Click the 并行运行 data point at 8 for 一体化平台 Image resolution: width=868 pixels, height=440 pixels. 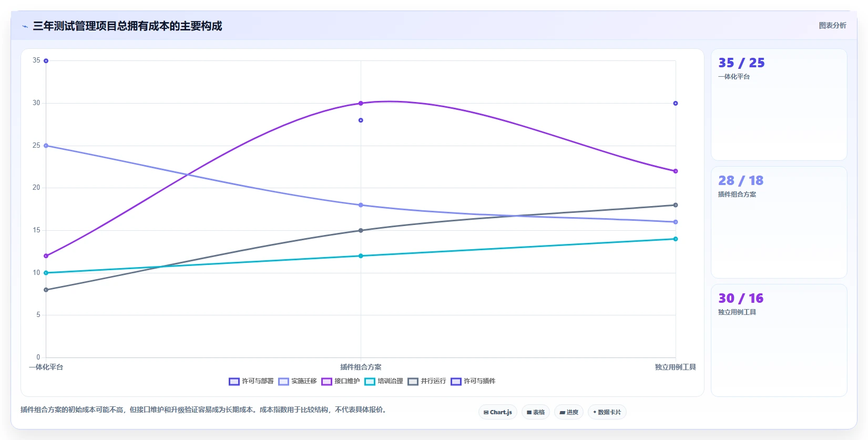point(46,290)
